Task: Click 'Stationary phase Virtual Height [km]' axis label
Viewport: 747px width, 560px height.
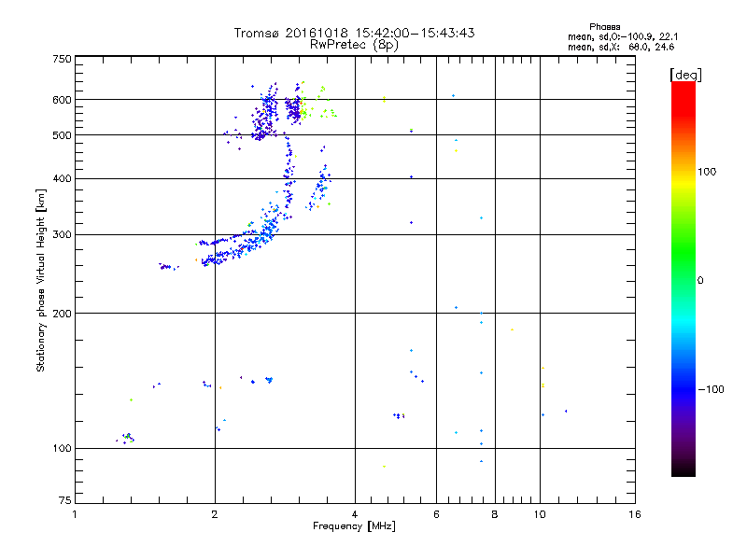Action: pos(40,281)
